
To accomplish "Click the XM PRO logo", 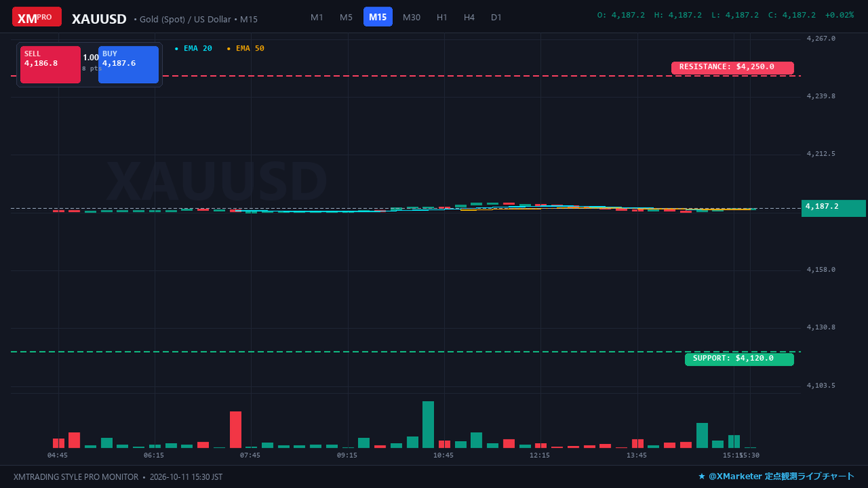I will click(37, 17).
